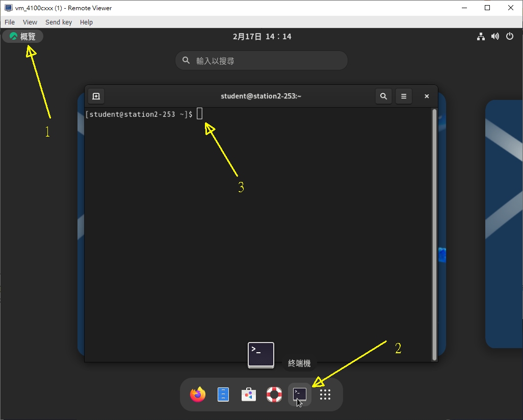Click the 輸入以搜尋 search field
The height and width of the screenshot is (420, 523).
[x=261, y=61]
